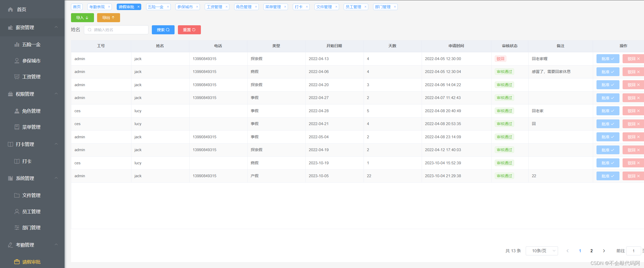Screen dimensions: 644x268
Task: Click the 审核状态 column header
Action: (509, 46)
